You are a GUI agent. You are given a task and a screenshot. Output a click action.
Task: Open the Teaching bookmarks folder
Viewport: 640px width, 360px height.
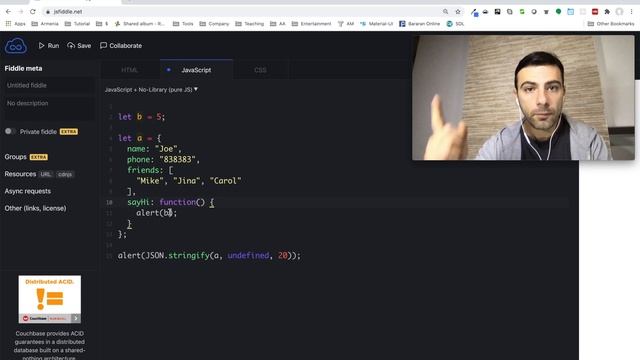(249, 24)
